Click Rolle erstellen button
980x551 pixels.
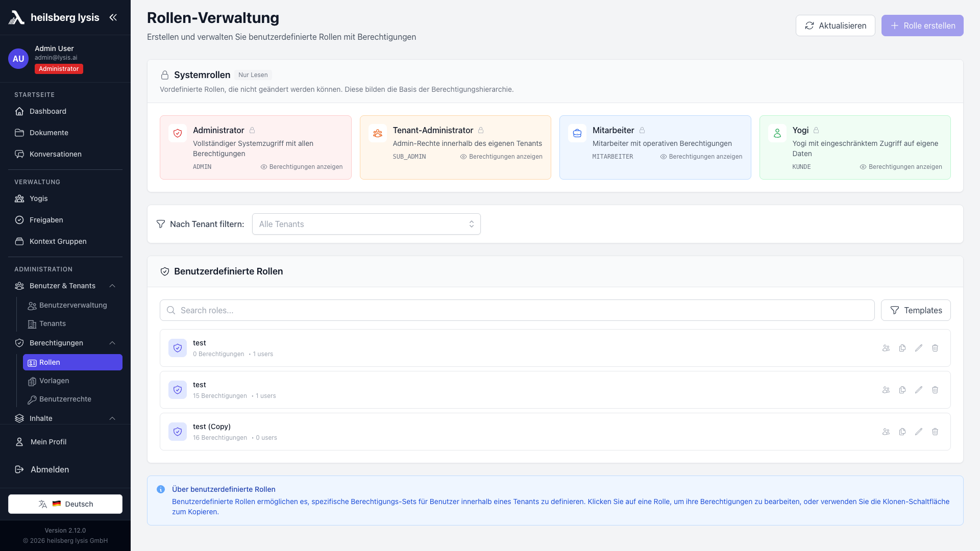pos(922,26)
